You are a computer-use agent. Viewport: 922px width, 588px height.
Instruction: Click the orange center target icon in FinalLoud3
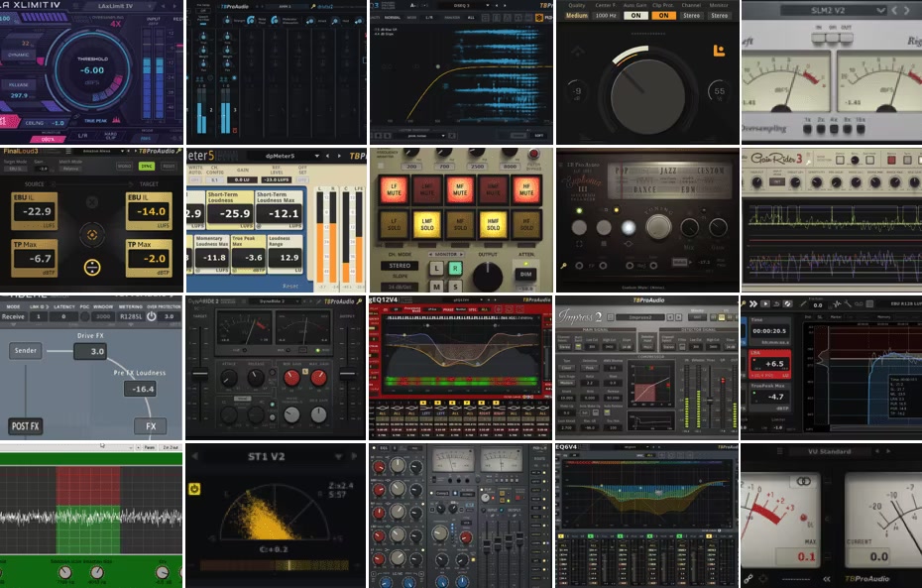[92, 235]
